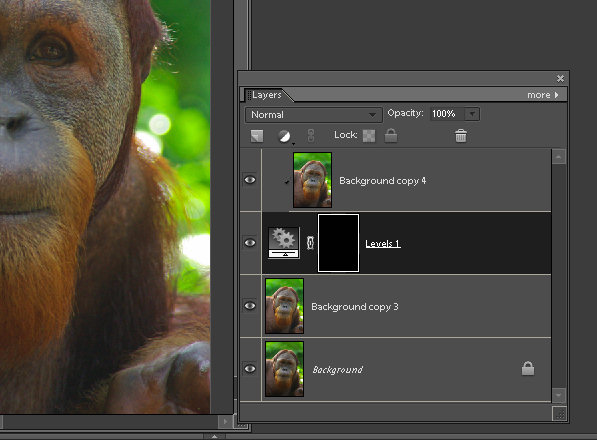Click the layers list scroll down arrow
597x440 pixels.
coord(559,395)
